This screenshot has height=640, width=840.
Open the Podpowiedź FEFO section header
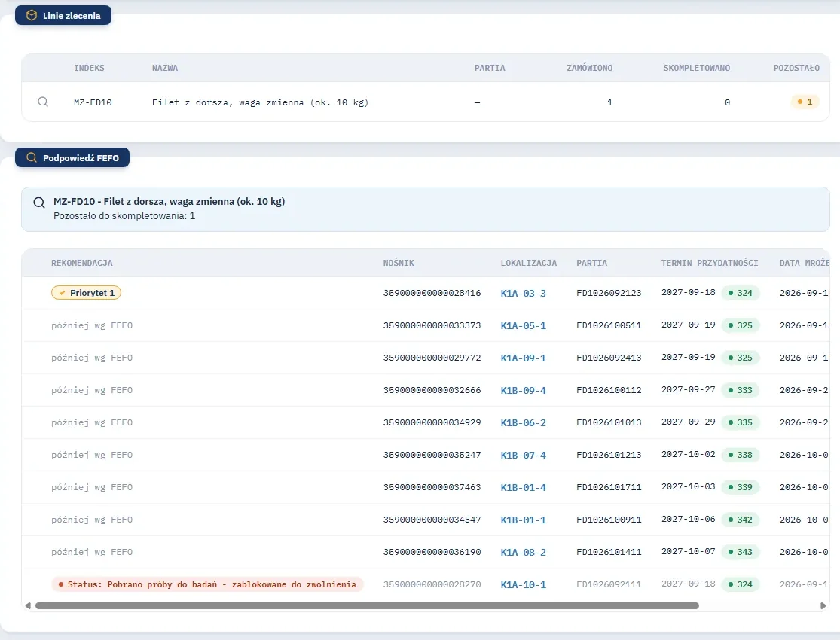tap(72, 157)
